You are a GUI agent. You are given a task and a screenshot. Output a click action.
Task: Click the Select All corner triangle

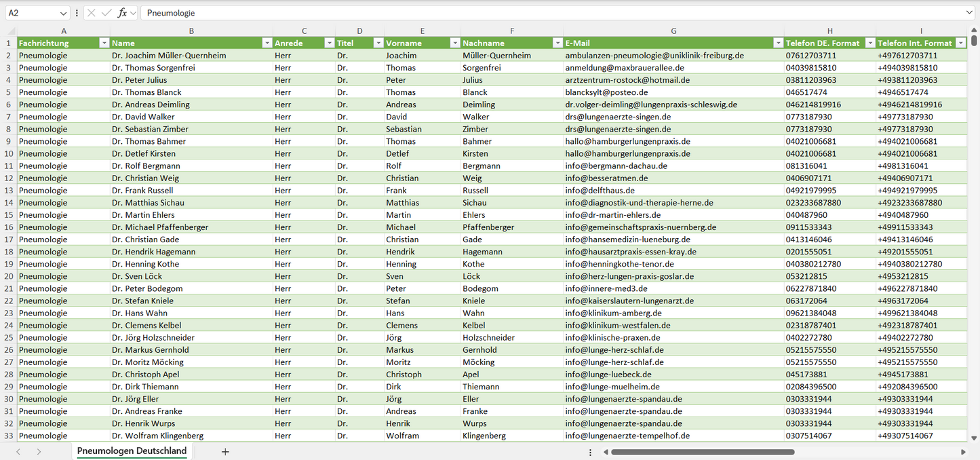point(12,31)
